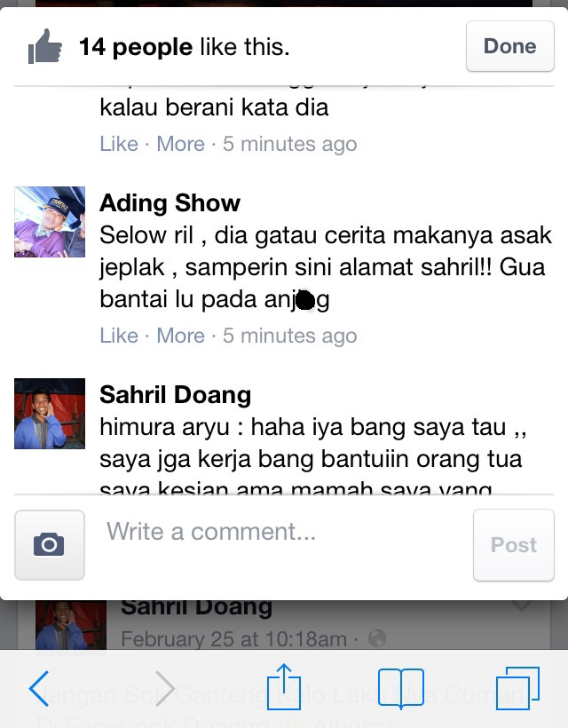Open Sahril Doang's profile name in comments
The width and height of the screenshot is (568, 728).
coord(176,395)
